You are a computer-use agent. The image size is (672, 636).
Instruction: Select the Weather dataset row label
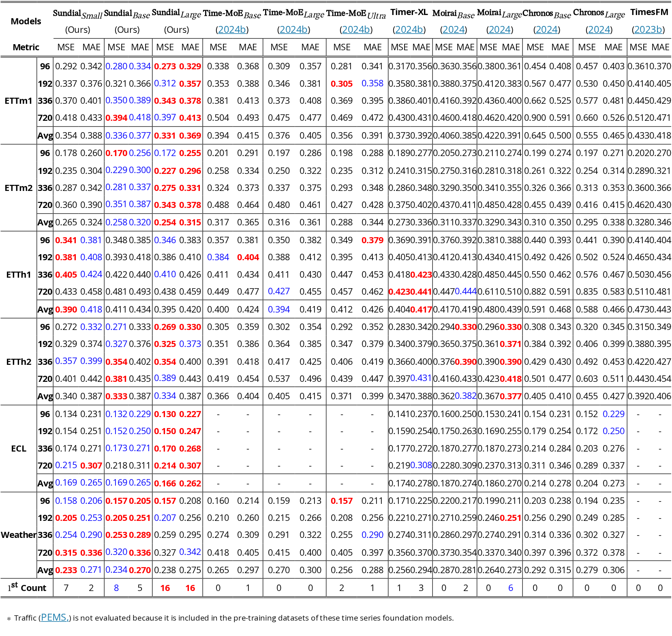[x=18, y=535]
